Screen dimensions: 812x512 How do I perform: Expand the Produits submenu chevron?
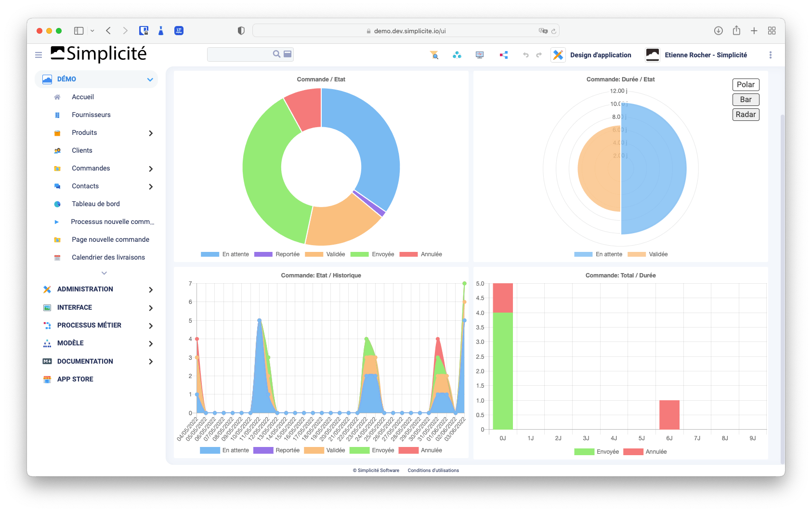(x=151, y=133)
